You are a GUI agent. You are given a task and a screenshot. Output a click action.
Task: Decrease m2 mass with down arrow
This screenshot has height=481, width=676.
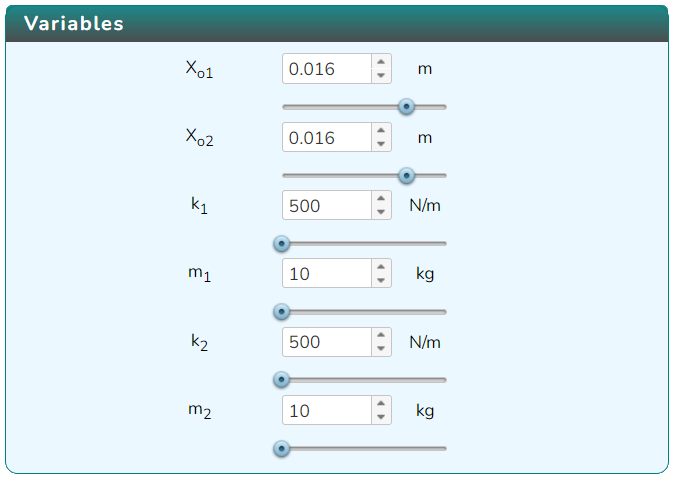click(381, 417)
